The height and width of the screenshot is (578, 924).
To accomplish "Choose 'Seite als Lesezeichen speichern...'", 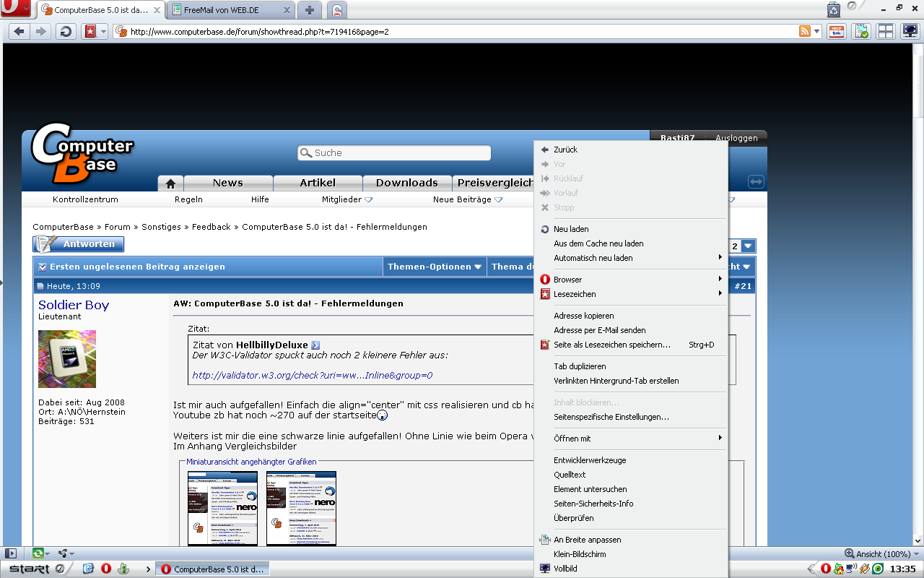I will (x=631, y=345).
